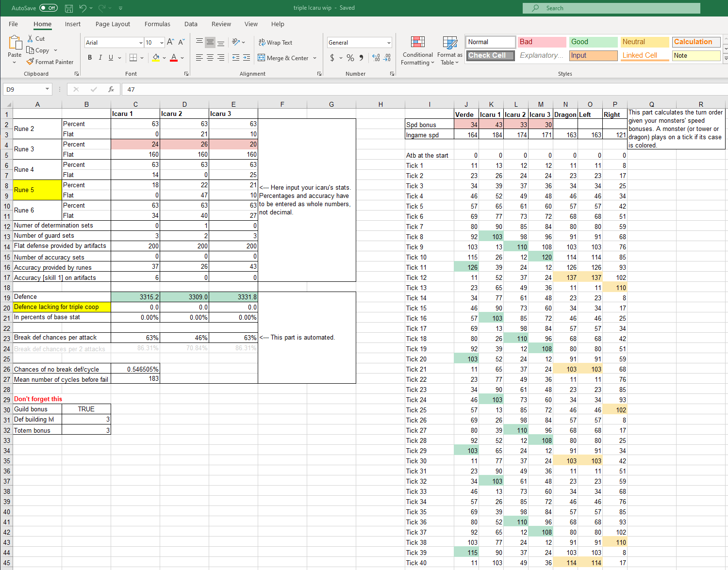The height and width of the screenshot is (570, 728).
Task: Toggle Middle Align for cells
Action: pos(210,42)
